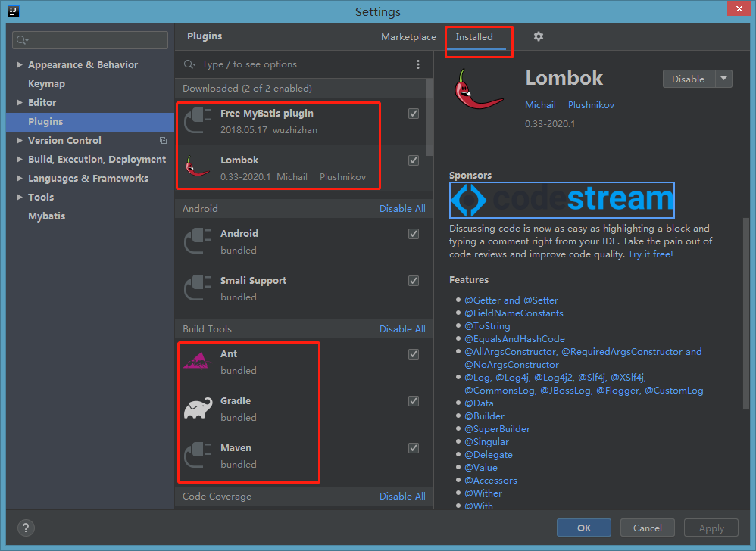The width and height of the screenshot is (756, 551).
Task: Click the Smali Support plugin icon
Action: tap(198, 288)
